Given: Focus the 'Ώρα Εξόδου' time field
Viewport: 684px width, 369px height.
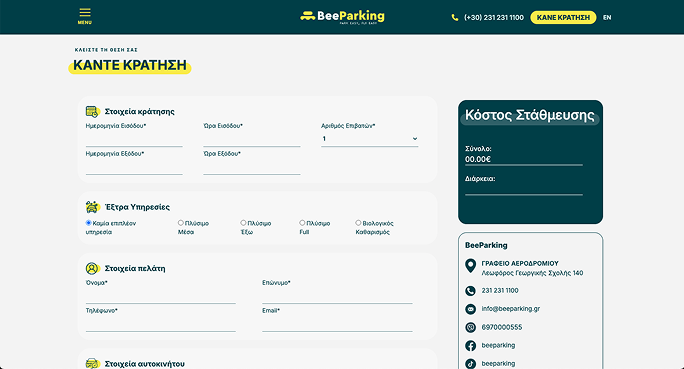Looking at the screenshot, I should pos(252,167).
